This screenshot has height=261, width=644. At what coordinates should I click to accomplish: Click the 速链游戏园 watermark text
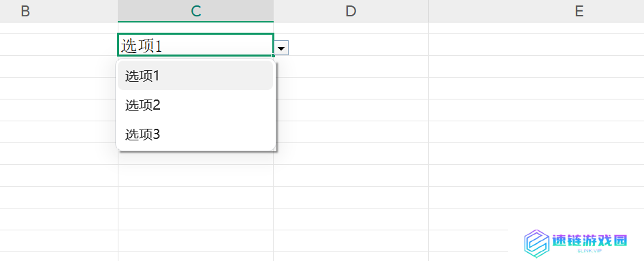pos(590,241)
